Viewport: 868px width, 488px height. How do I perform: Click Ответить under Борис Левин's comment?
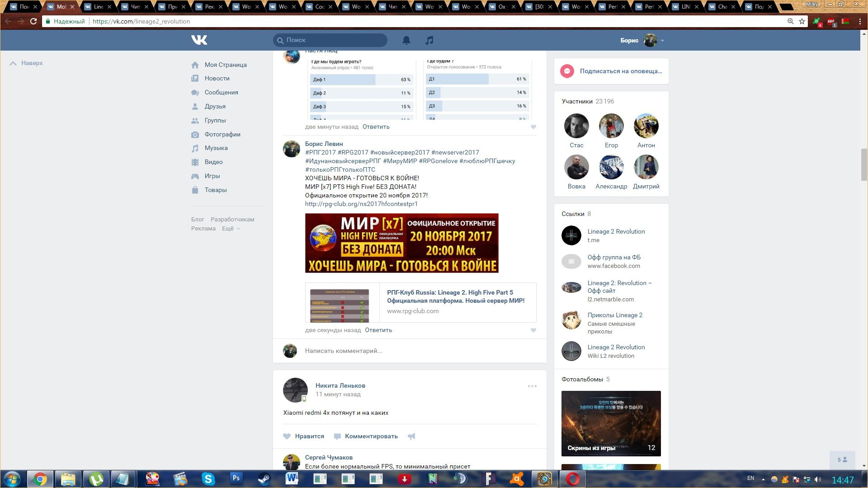378,330
